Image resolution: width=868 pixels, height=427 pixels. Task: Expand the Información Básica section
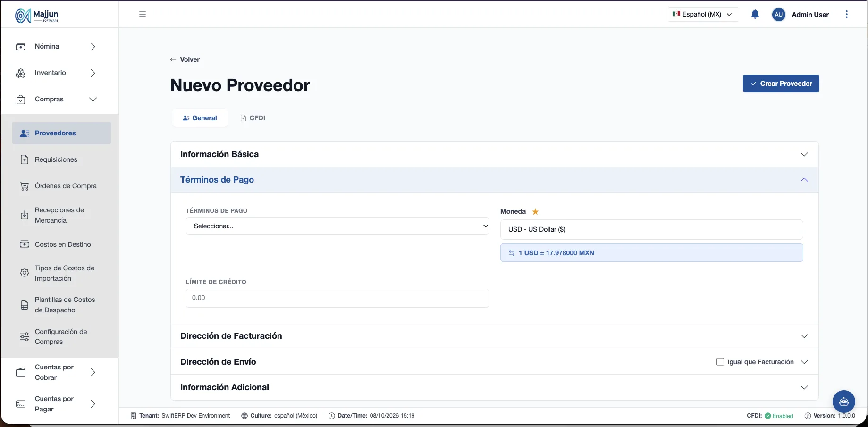[x=494, y=154]
